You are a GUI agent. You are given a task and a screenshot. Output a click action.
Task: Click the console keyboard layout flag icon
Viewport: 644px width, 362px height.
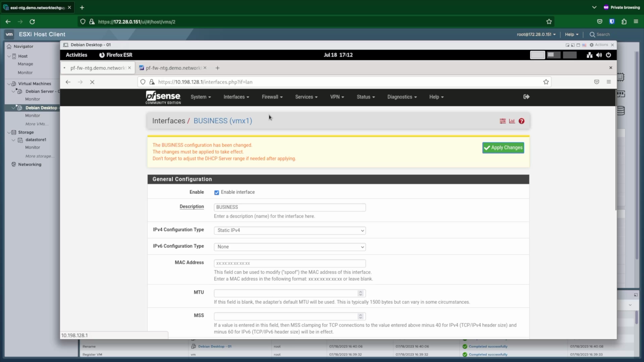584,45
